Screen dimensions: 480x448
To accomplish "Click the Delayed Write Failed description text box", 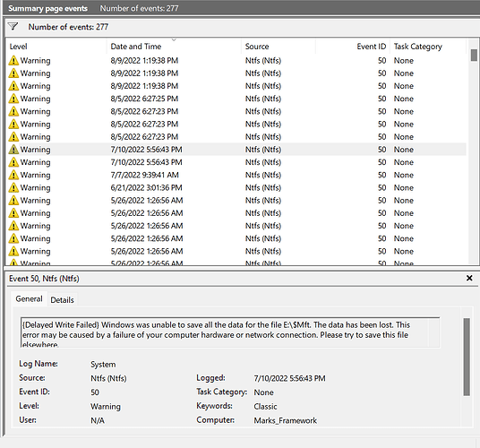I will point(230,332).
